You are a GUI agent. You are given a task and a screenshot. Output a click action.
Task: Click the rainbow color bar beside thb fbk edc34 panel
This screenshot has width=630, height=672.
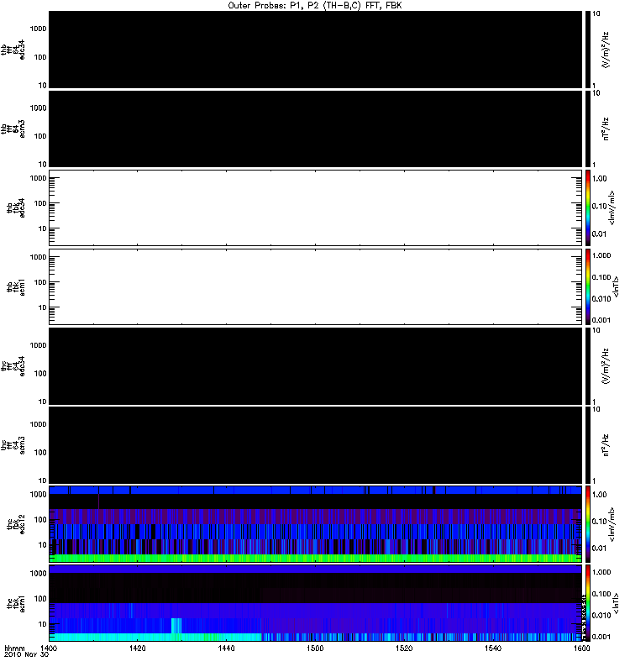click(x=588, y=207)
